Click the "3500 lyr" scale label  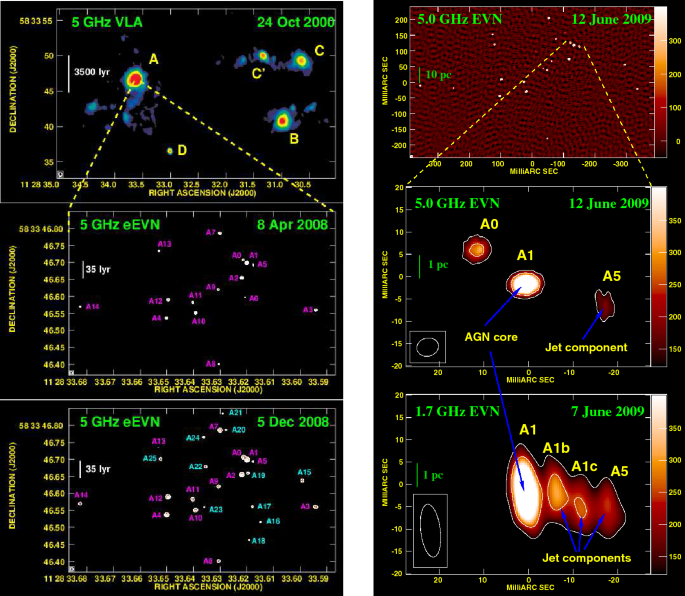[x=92, y=72]
